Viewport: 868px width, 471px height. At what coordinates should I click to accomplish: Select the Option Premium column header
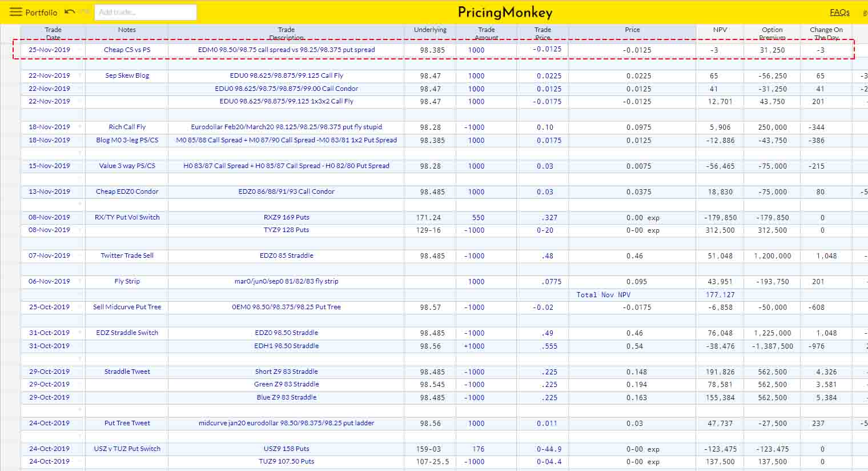coord(772,33)
